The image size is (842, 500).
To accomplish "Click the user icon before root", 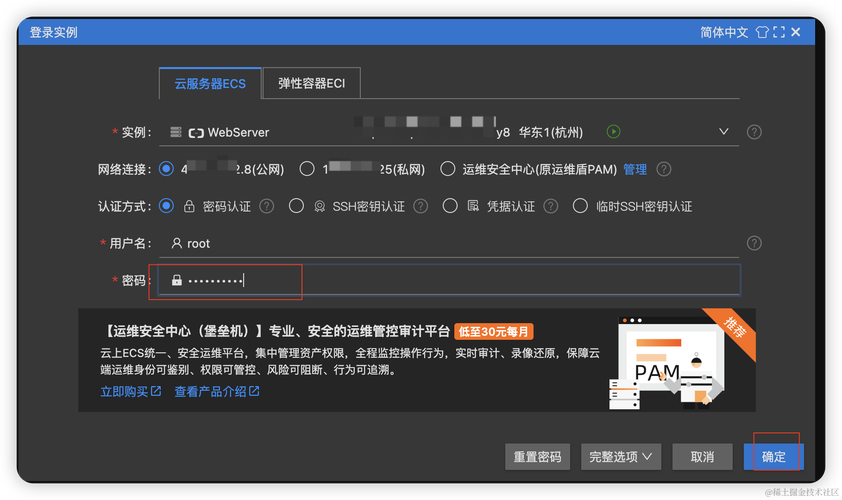I will [176, 243].
